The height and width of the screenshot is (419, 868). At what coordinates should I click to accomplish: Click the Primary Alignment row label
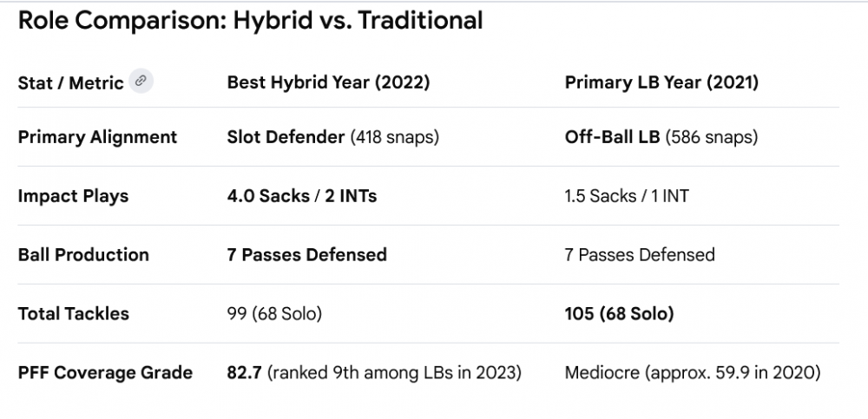tap(97, 137)
